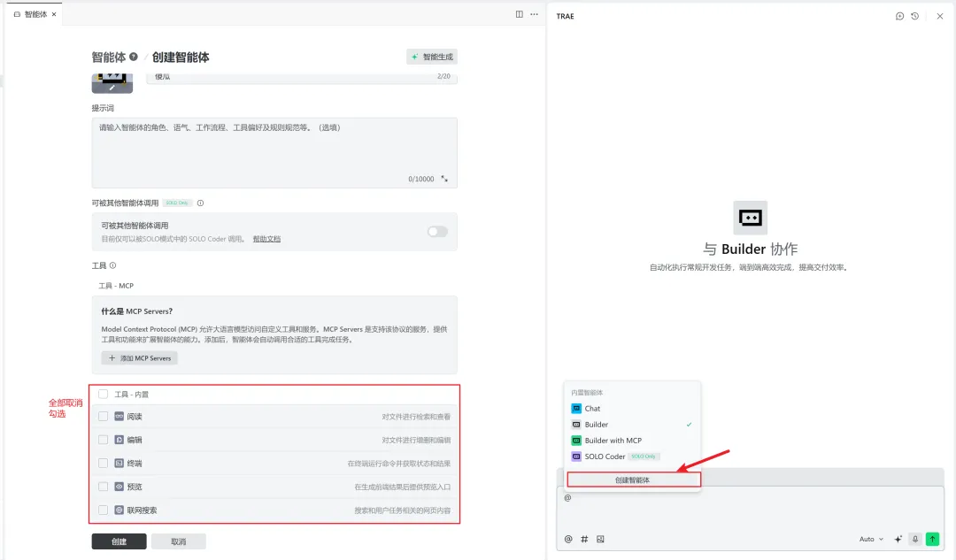This screenshot has height=560, width=956.
Task: Check the 预览 tool checkbox
Action: pyautogui.click(x=103, y=487)
